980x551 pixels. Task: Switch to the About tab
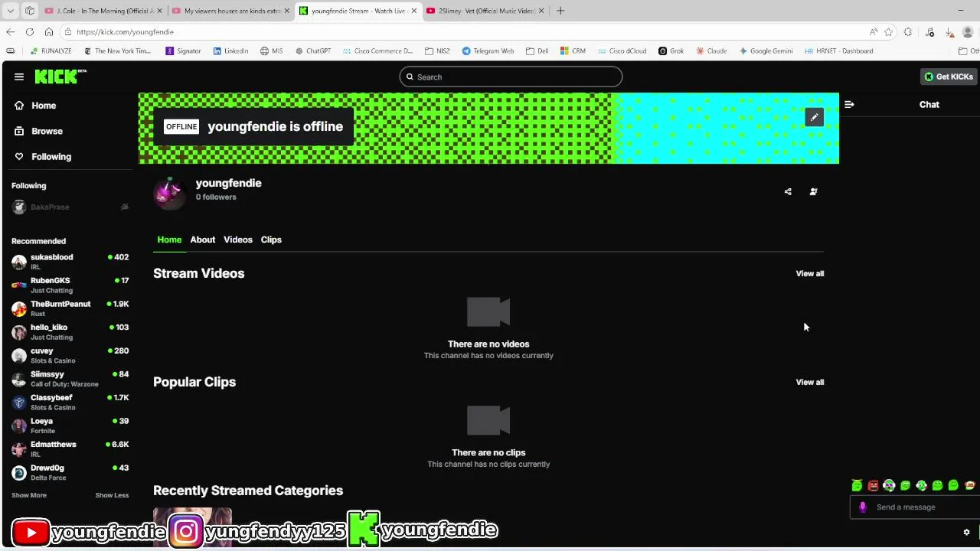203,240
